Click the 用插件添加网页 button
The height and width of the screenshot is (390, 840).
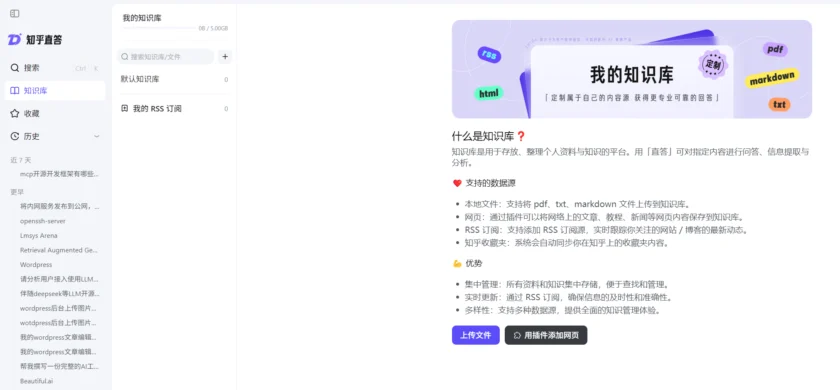pyautogui.click(x=546, y=335)
